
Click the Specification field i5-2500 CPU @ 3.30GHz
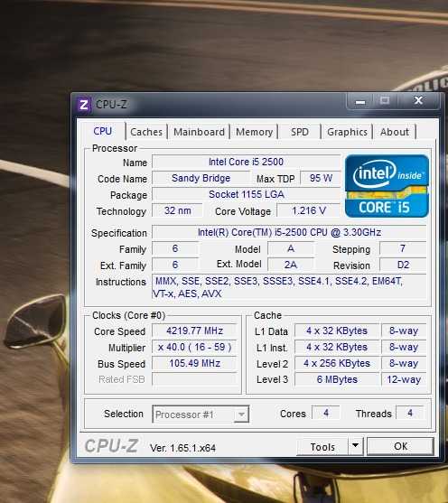(x=289, y=232)
